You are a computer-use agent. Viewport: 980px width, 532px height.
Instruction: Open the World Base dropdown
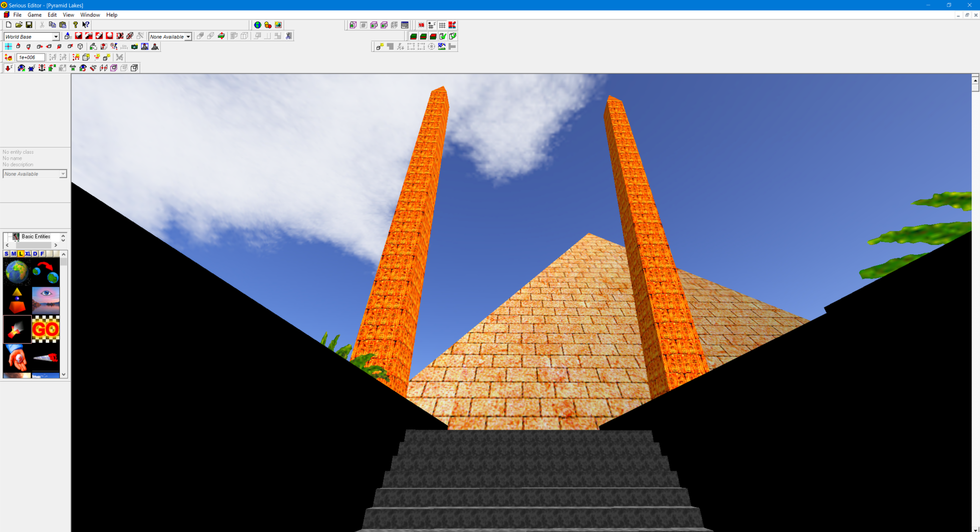pos(55,37)
